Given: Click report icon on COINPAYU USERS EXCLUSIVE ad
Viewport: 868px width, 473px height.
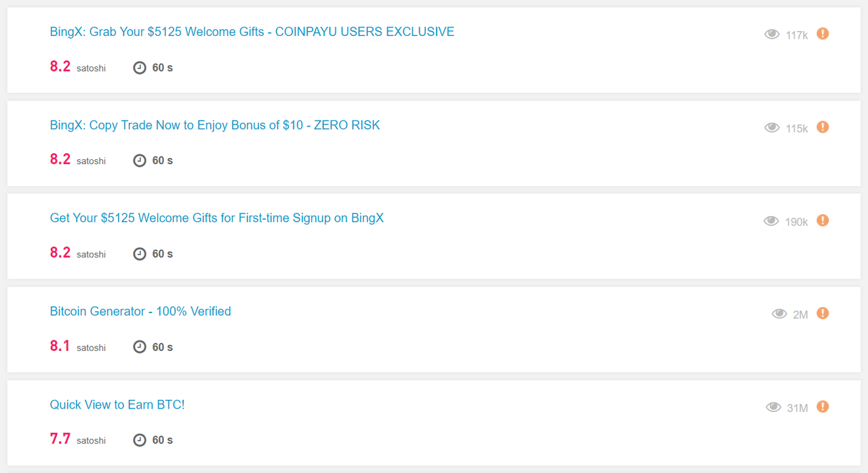Looking at the screenshot, I should pos(823,33).
